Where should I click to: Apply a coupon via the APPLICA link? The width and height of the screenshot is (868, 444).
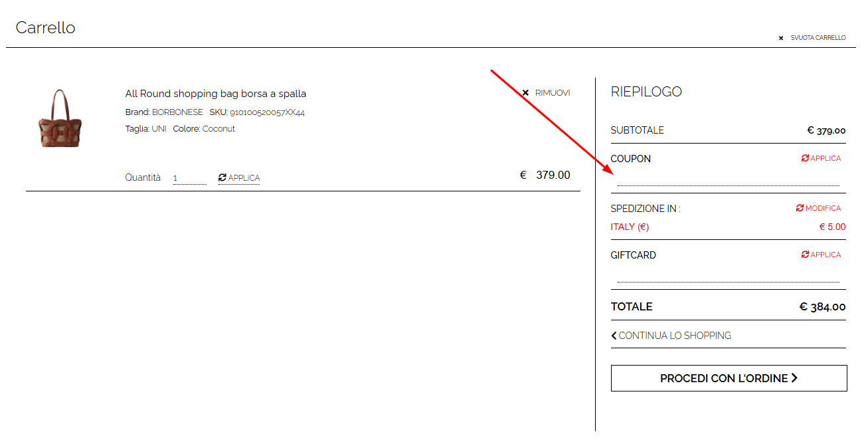click(x=825, y=158)
